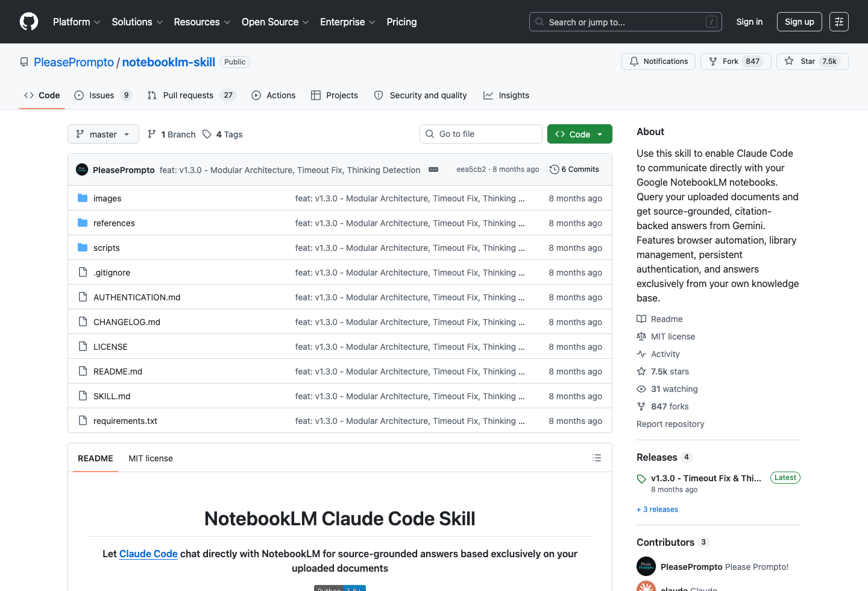View the Insights tab
Screen dimensions: 868x591
point(506,95)
